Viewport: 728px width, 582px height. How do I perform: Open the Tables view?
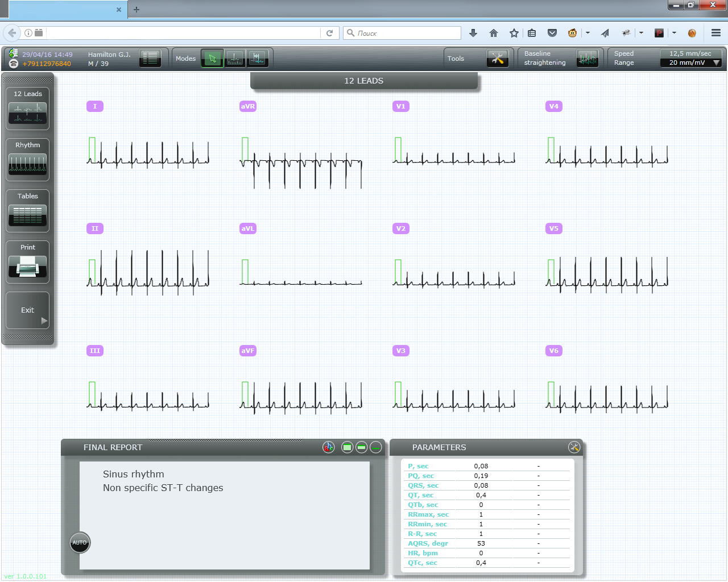(x=27, y=211)
